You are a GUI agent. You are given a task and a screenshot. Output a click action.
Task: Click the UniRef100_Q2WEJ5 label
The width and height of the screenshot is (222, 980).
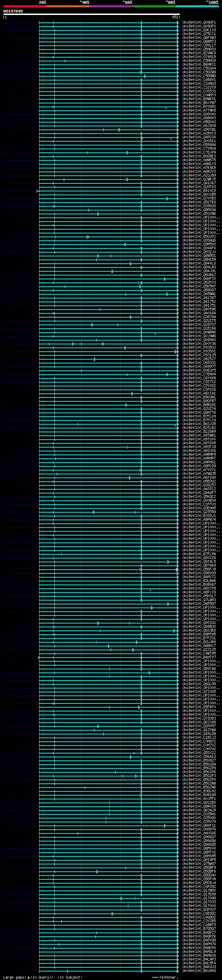click(x=199, y=179)
